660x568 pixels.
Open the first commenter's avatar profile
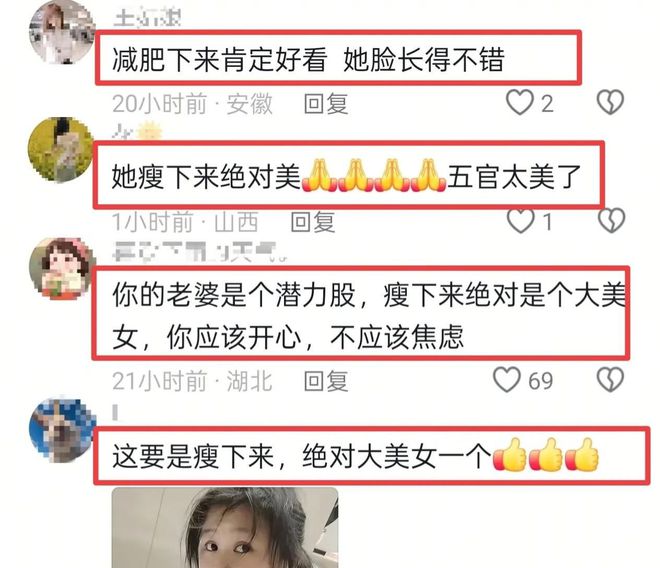62,33
